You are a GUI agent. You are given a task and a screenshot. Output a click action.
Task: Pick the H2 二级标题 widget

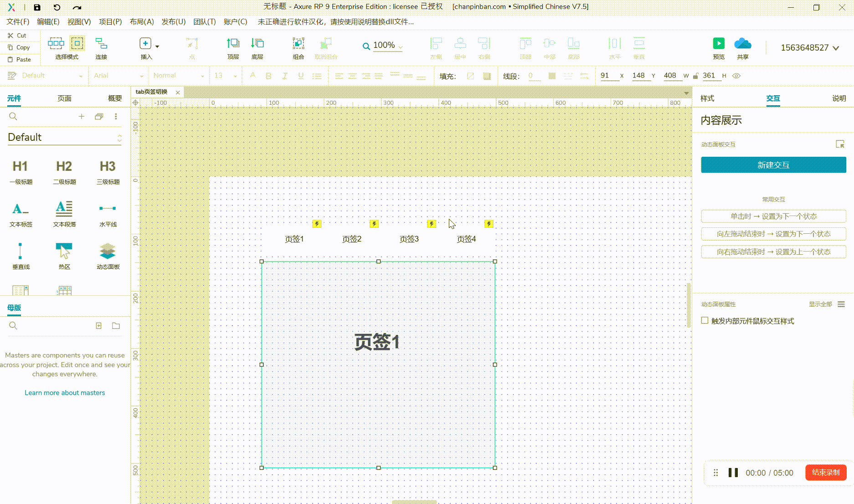click(64, 172)
